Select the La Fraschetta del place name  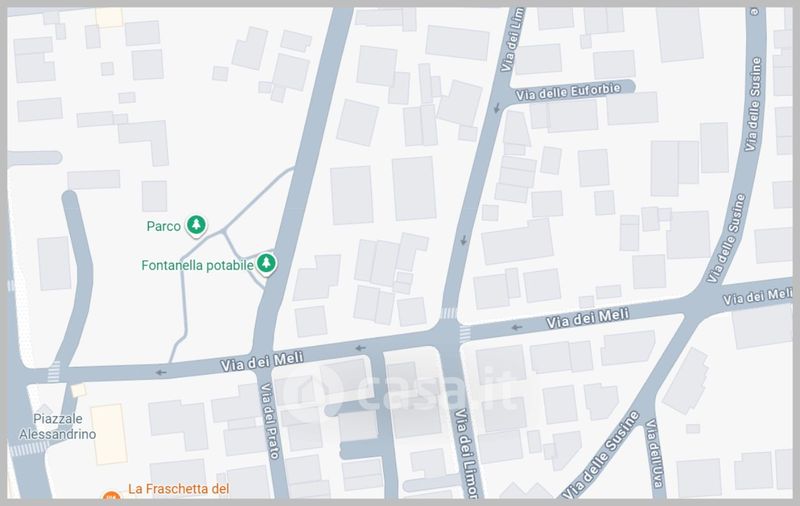click(x=180, y=490)
